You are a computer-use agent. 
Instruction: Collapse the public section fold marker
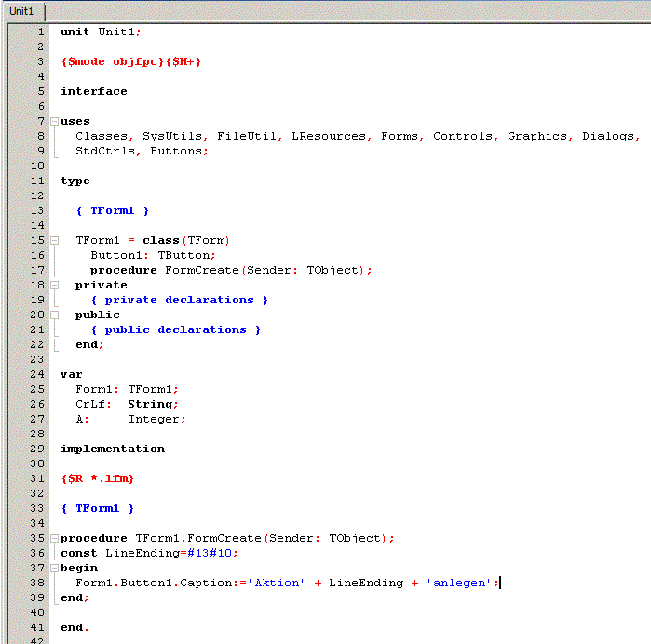coord(54,315)
